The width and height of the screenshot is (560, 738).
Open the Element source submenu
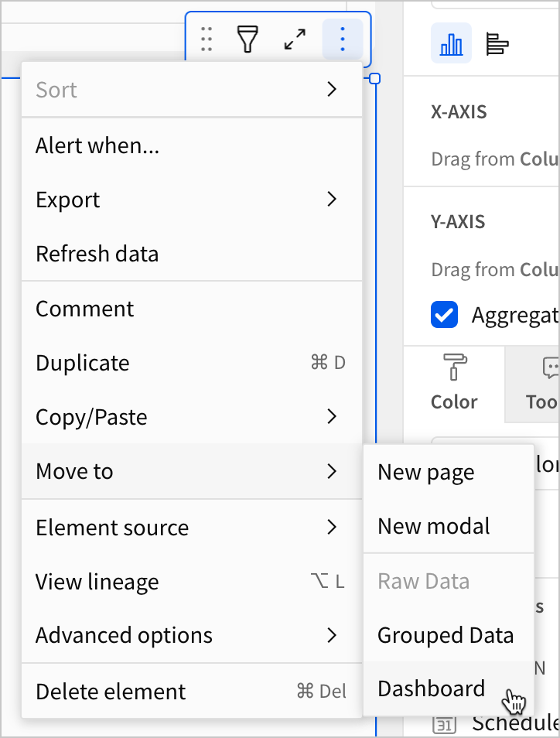pyautogui.click(x=190, y=528)
